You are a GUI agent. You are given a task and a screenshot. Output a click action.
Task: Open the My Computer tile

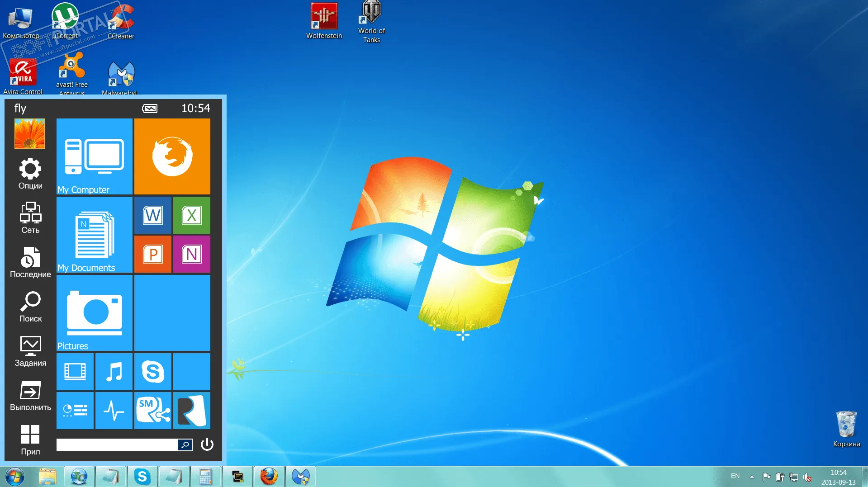(x=94, y=156)
